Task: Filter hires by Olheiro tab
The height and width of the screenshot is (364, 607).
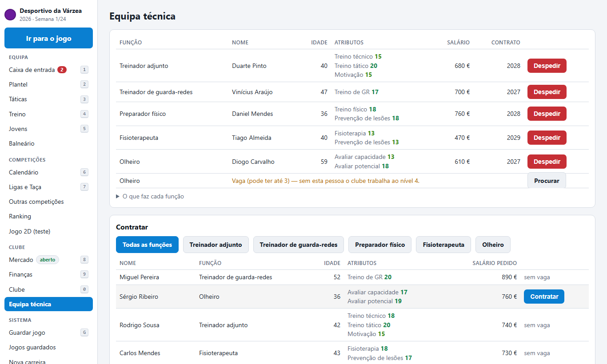Action: 493,245
